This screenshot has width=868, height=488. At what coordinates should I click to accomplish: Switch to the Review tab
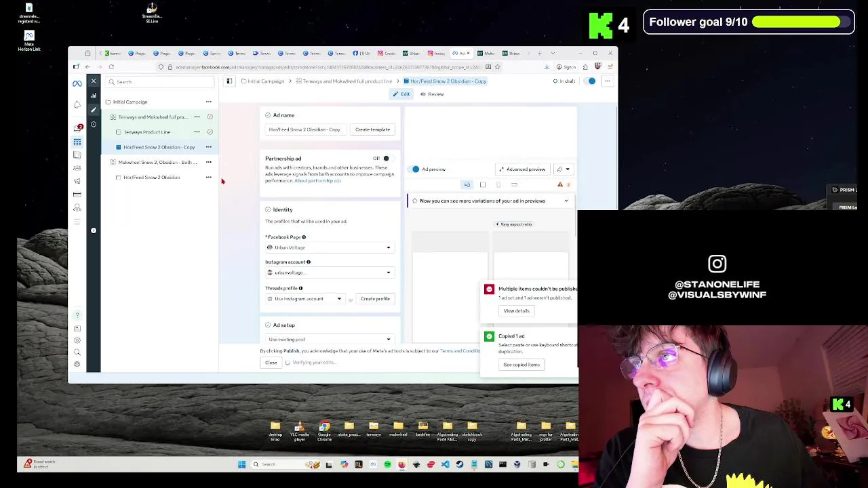click(432, 94)
